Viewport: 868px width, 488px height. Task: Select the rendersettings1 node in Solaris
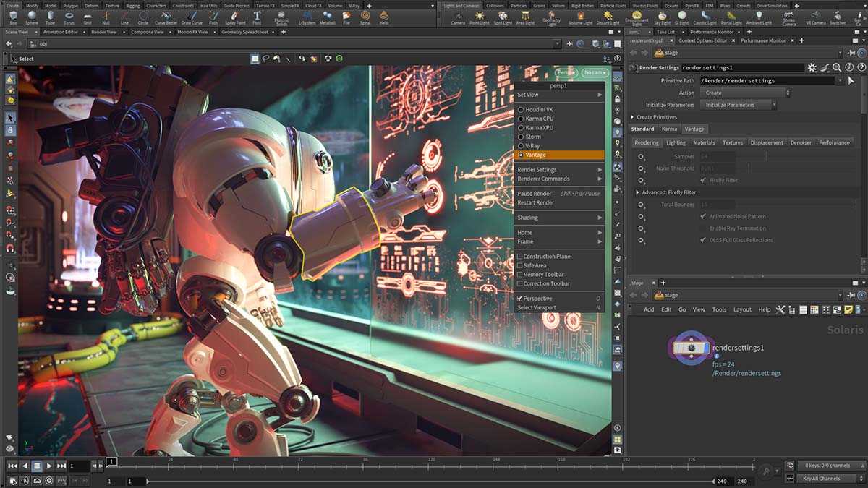[691, 349]
